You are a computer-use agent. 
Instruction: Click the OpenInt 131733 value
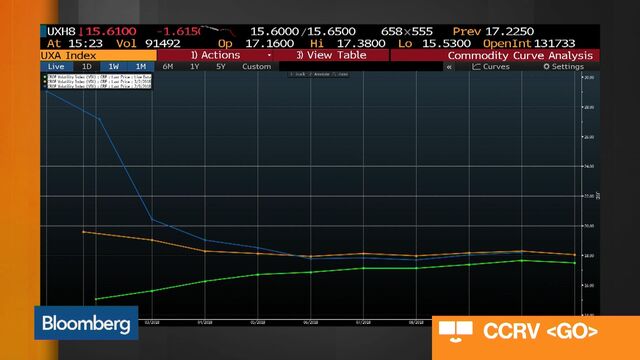(x=529, y=43)
